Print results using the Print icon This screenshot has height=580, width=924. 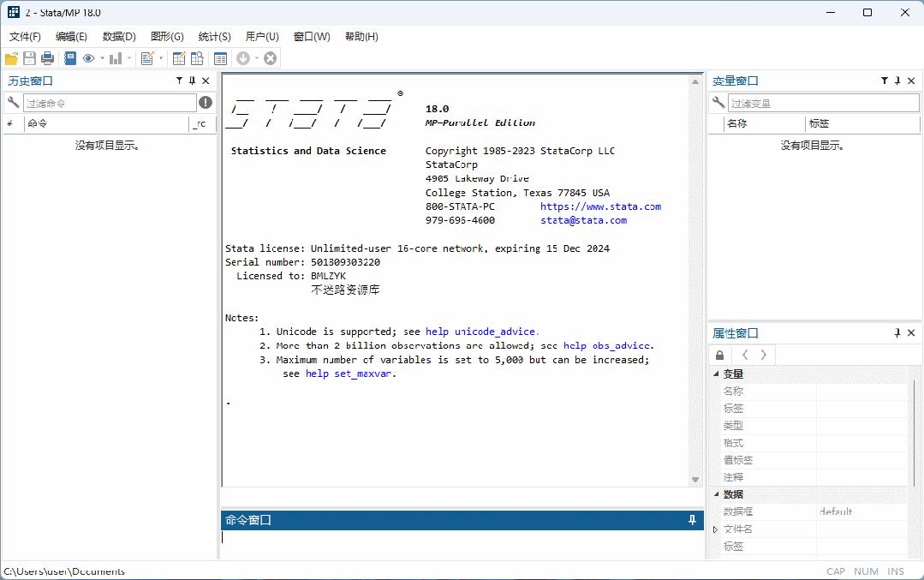point(49,58)
